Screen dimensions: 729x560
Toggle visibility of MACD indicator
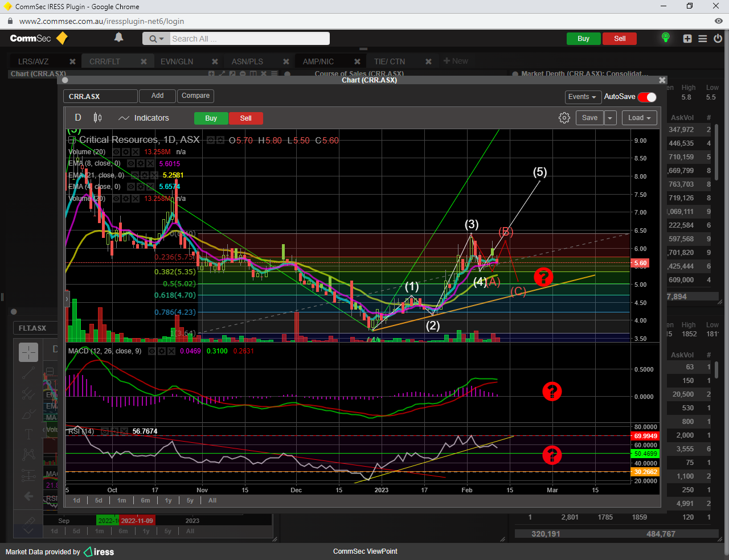(x=152, y=351)
